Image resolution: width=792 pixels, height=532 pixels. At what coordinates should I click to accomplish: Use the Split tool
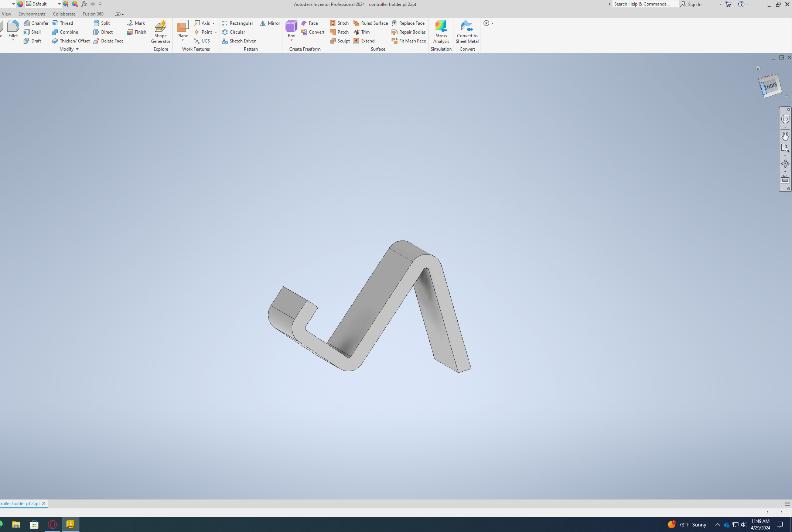coord(102,23)
